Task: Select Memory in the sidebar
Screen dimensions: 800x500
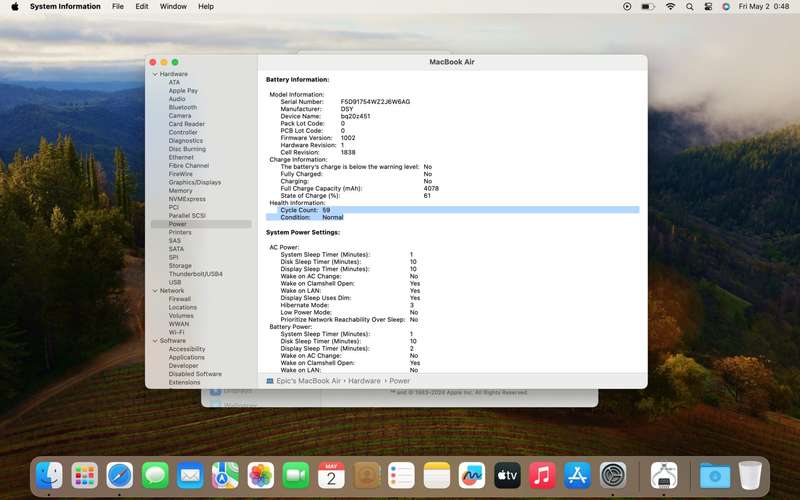Action: pos(181,191)
